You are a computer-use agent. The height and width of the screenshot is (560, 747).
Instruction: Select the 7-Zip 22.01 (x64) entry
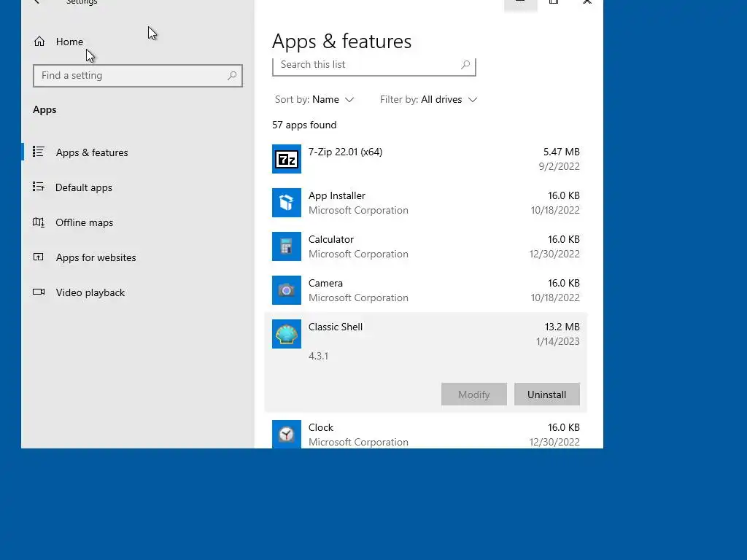click(x=426, y=159)
